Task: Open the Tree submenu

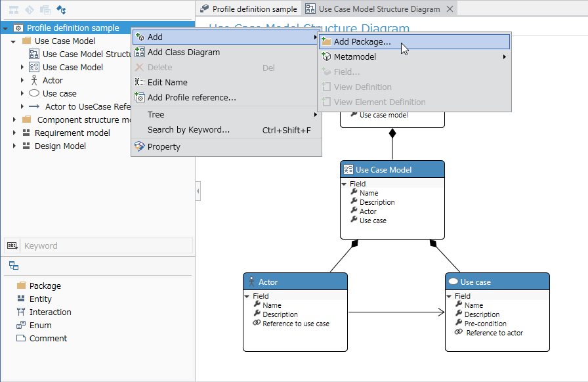Action: tap(226, 114)
